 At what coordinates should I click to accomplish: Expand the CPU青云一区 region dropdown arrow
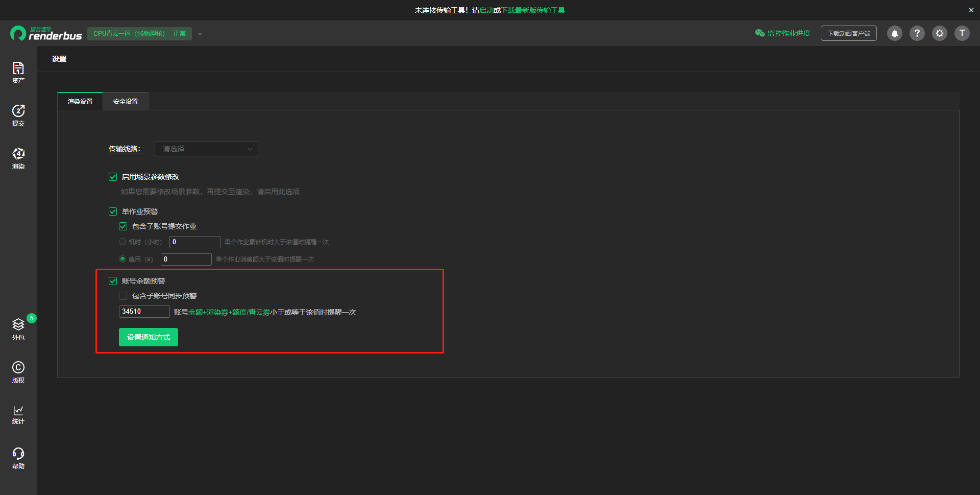pyautogui.click(x=200, y=34)
